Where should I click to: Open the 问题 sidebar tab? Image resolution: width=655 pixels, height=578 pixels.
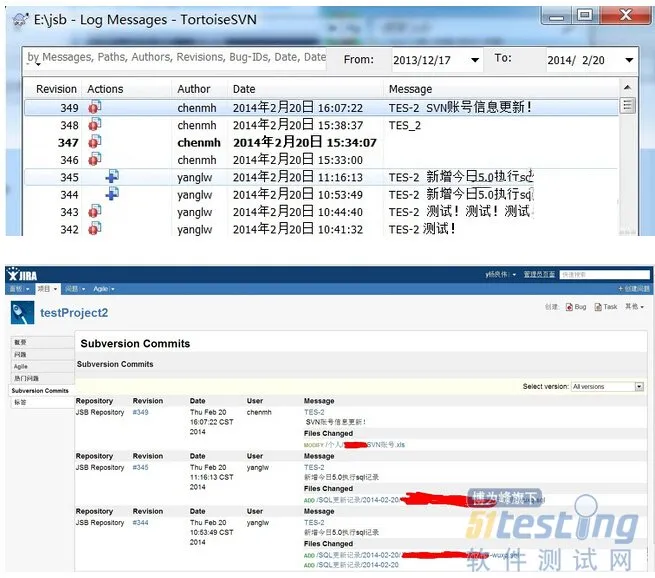42,354
